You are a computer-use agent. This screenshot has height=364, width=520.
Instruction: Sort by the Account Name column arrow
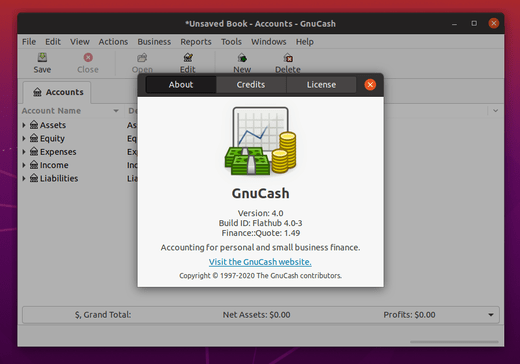pyautogui.click(x=116, y=111)
